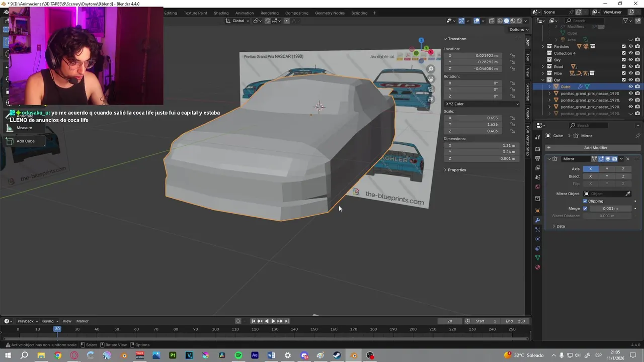This screenshot has width=644, height=362.
Task: Expand the Properties section in sidebar
Action: [455, 170]
